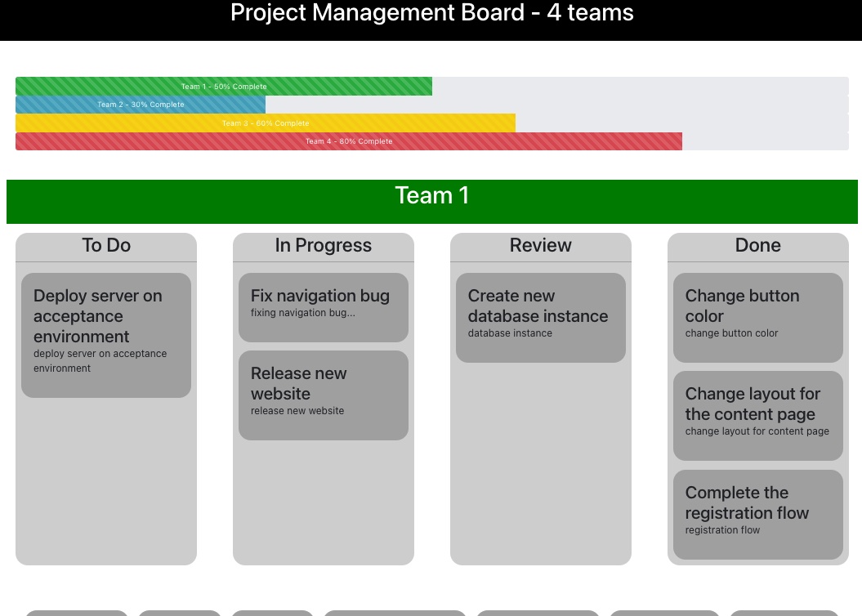Click the Team 4 red progress bar
862x616 pixels.
pyautogui.click(x=349, y=141)
